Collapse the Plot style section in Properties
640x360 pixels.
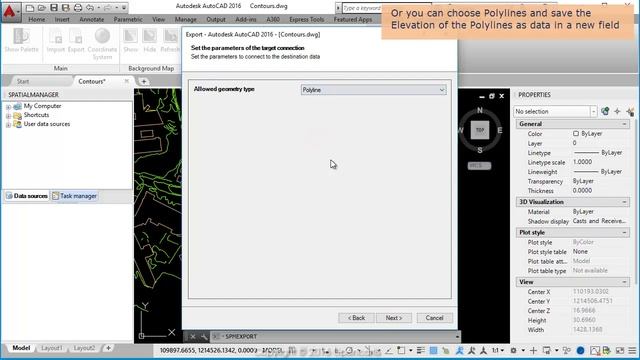pyautogui.click(x=624, y=233)
